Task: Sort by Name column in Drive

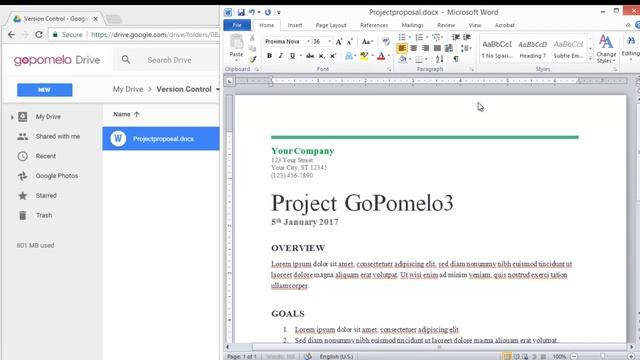Action: coord(126,114)
